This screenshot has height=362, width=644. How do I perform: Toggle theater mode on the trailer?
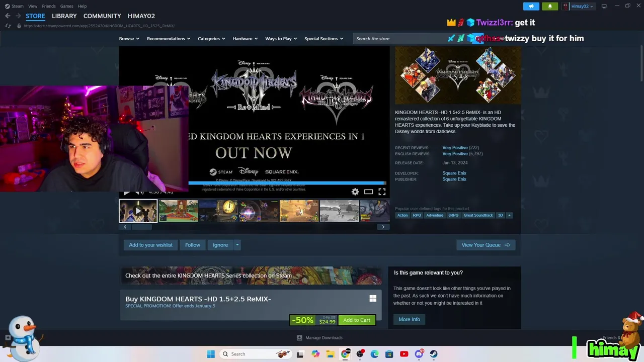[x=368, y=192]
